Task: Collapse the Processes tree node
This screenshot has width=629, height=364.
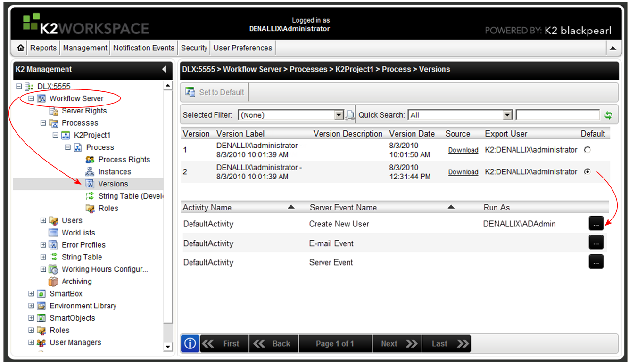Action: 43,123
